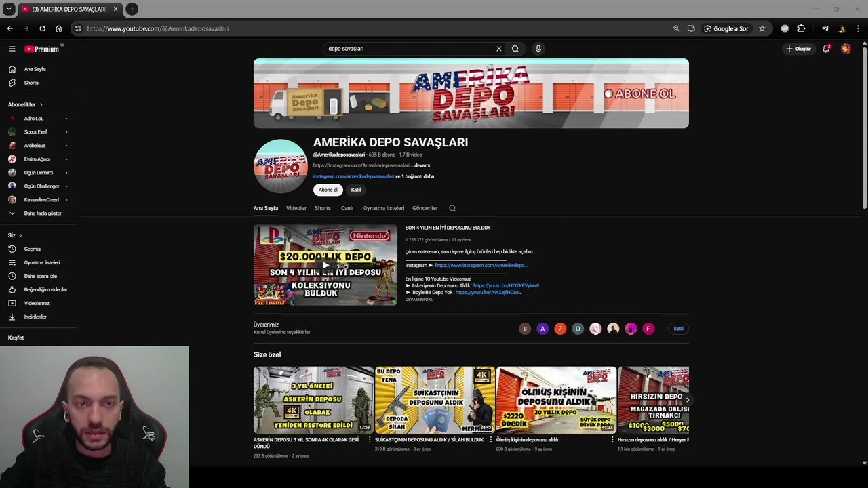This screenshot has height=488, width=868.
Task: Expand video description DEVAMINI OKU
Action: point(419,299)
